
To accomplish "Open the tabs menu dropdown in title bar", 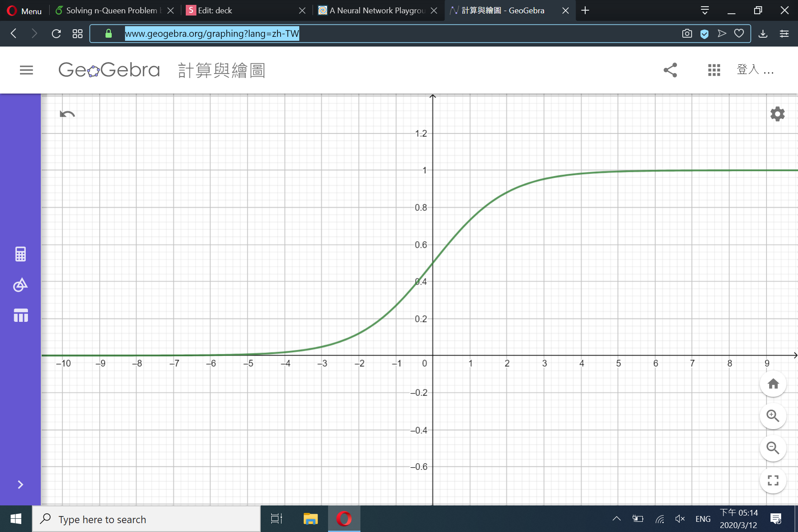I will (x=705, y=10).
